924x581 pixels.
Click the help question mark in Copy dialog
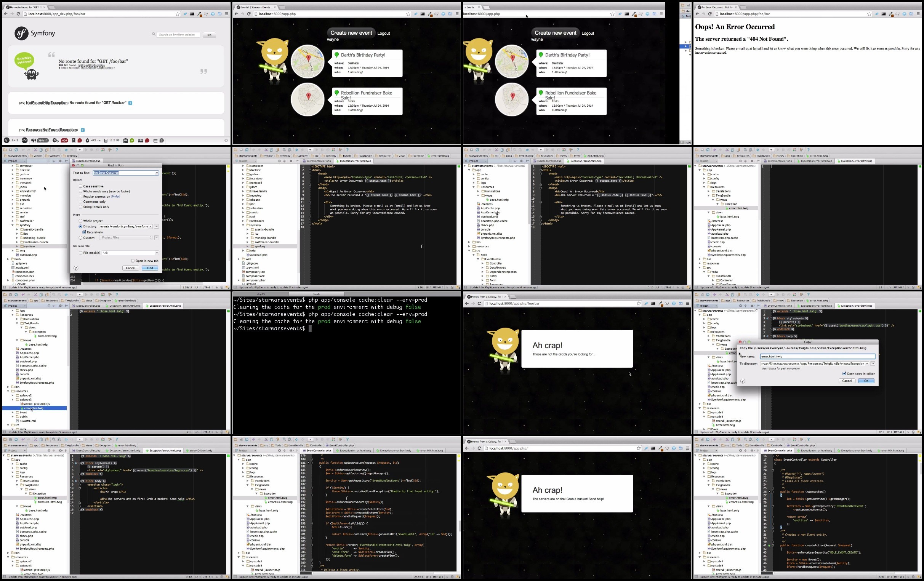[743, 381]
